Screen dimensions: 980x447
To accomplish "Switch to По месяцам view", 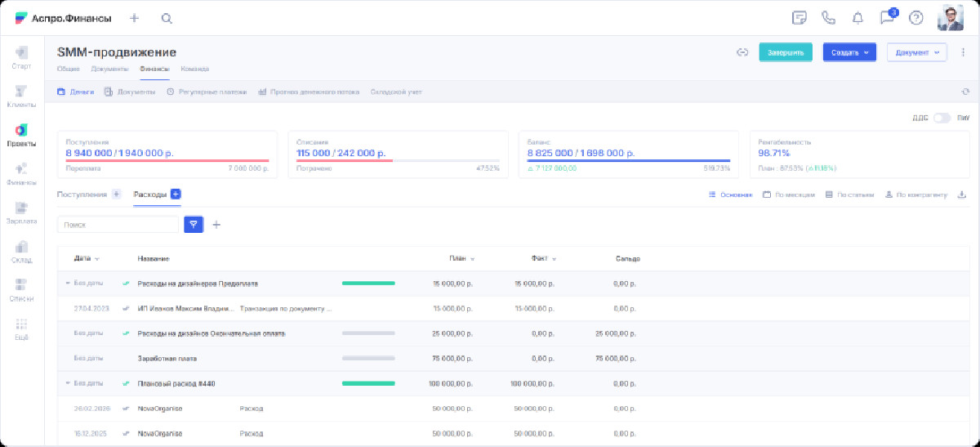I will (788, 195).
